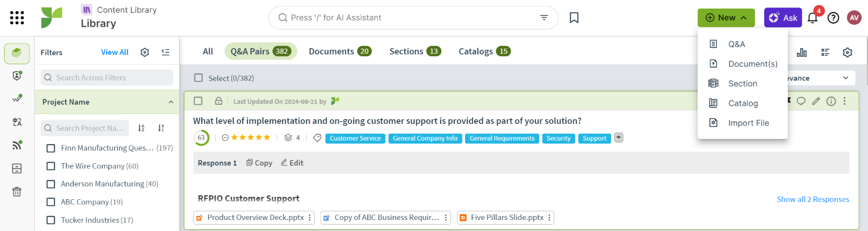Viewport: 868px width, 231px height.
Task: Open the app launcher grid icon
Action: (17, 17)
